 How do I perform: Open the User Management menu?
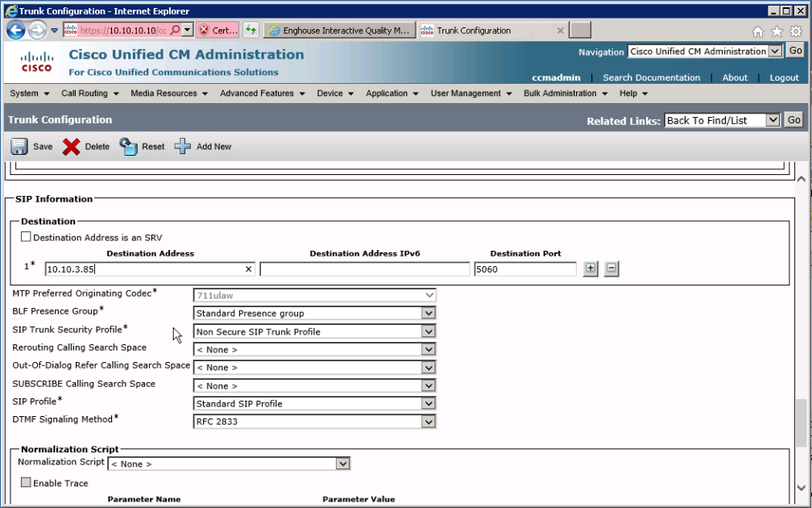471,94
